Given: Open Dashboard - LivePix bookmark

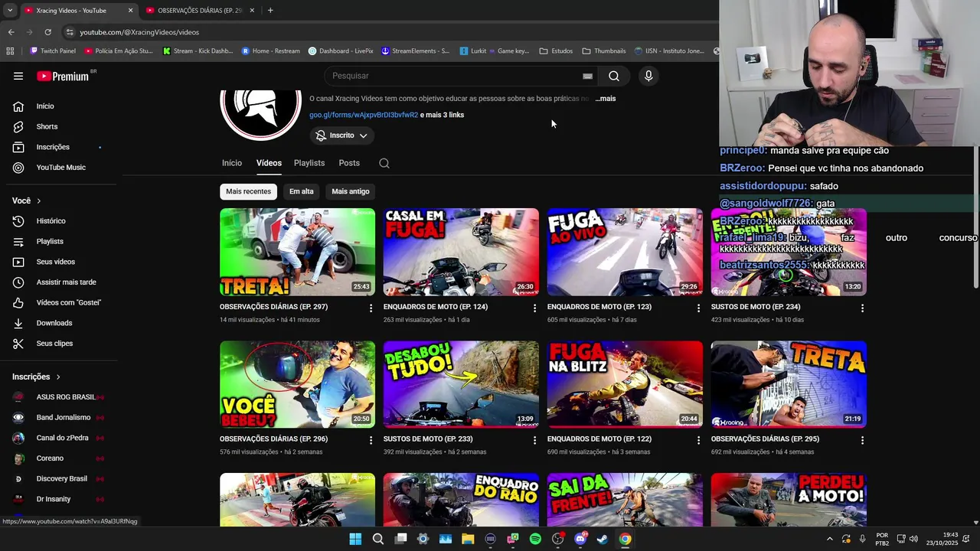Looking at the screenshot, I should click(341, 51).
